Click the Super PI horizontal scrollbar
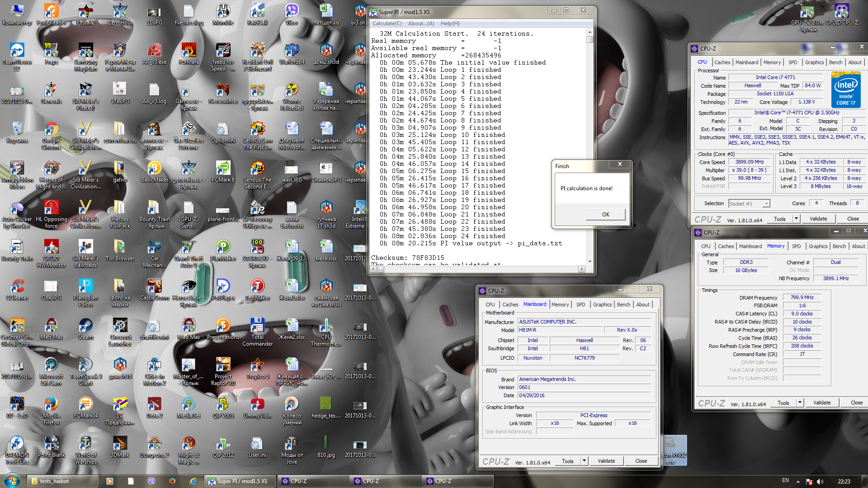This screenshot has height=488, width=868. [x=477, y=269]
